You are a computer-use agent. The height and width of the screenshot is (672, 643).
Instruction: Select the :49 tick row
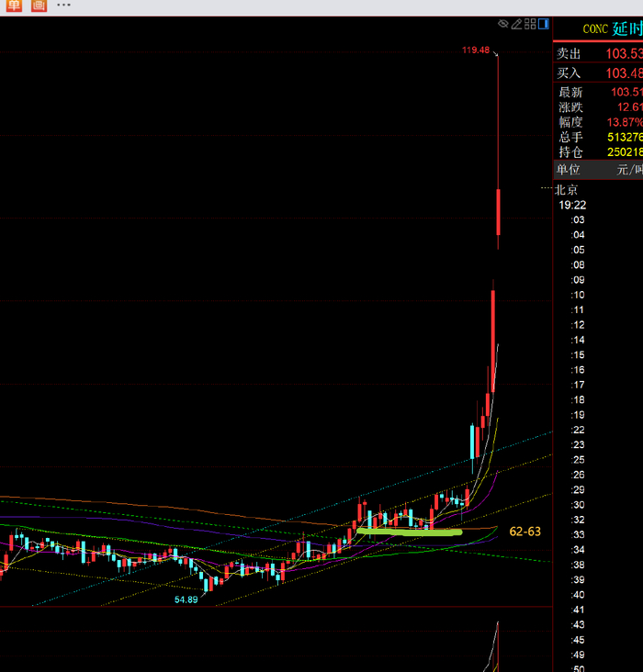pos(578,655)
